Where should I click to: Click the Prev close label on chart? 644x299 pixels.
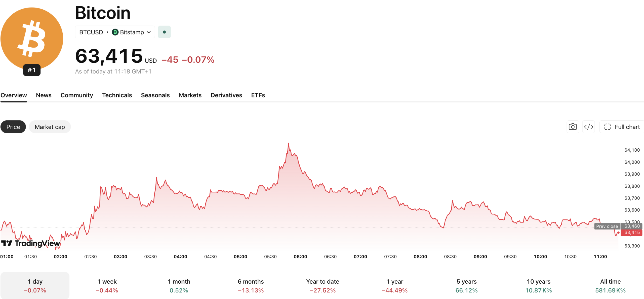click(607, 226)
